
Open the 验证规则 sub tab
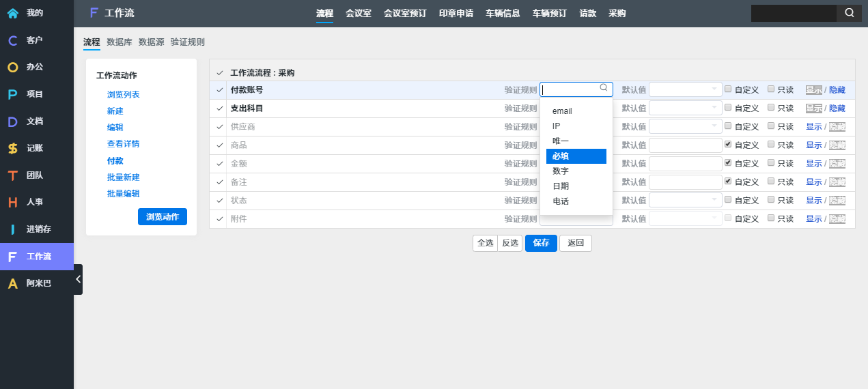pyautogui.click(x=187, y=42)
